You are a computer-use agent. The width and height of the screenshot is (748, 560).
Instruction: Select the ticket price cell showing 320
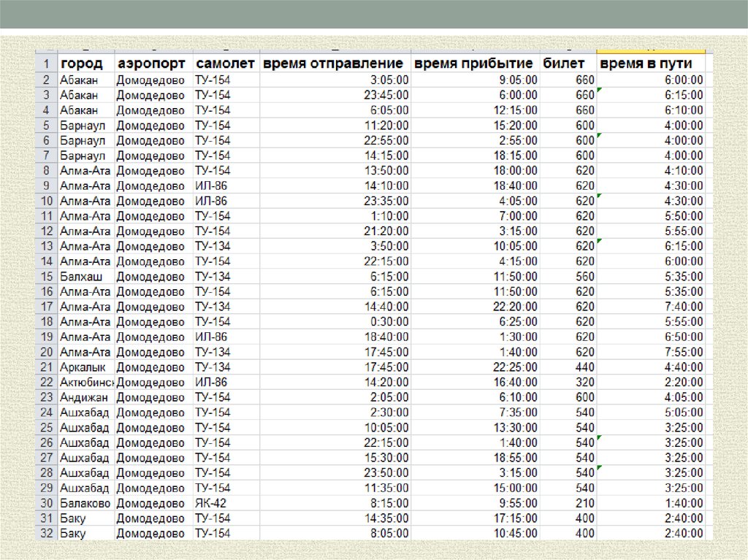(568, 382)
